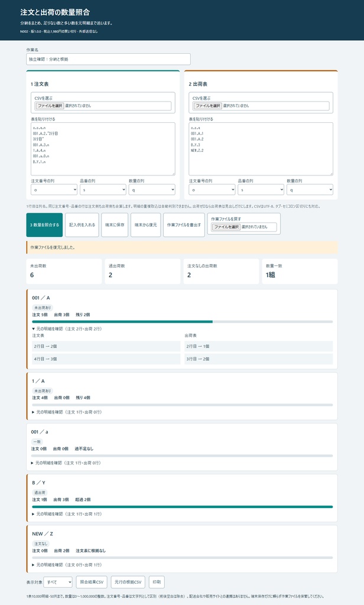The height and width of the screenshot is (605, 364).
Task: Open 数量の列 dropdown in 出荷表
Action: 310,190
